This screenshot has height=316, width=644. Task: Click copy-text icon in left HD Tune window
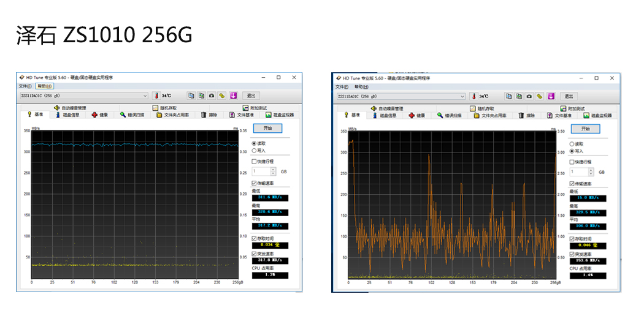point(191,96)
